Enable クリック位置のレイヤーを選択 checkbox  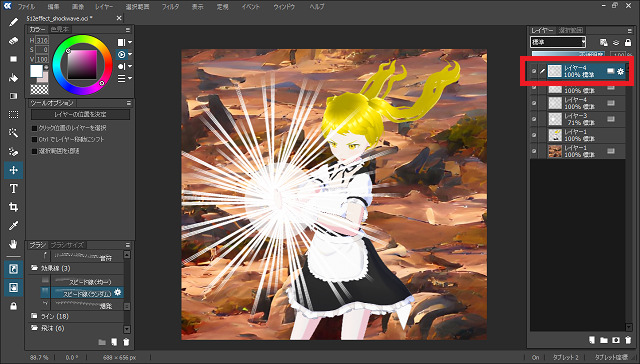(x=35, y=128)
